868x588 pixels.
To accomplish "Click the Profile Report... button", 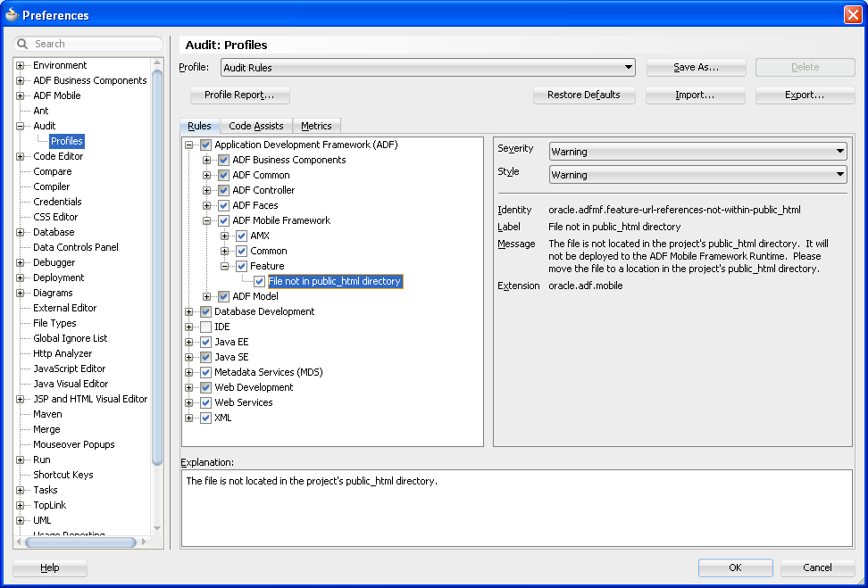I will [239, 95].
